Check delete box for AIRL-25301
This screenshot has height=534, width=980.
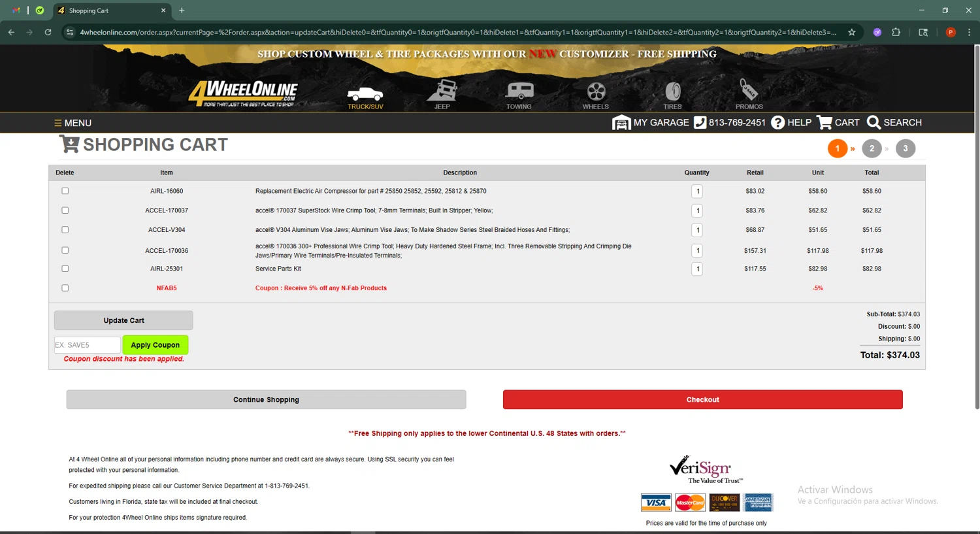(65, 269)
